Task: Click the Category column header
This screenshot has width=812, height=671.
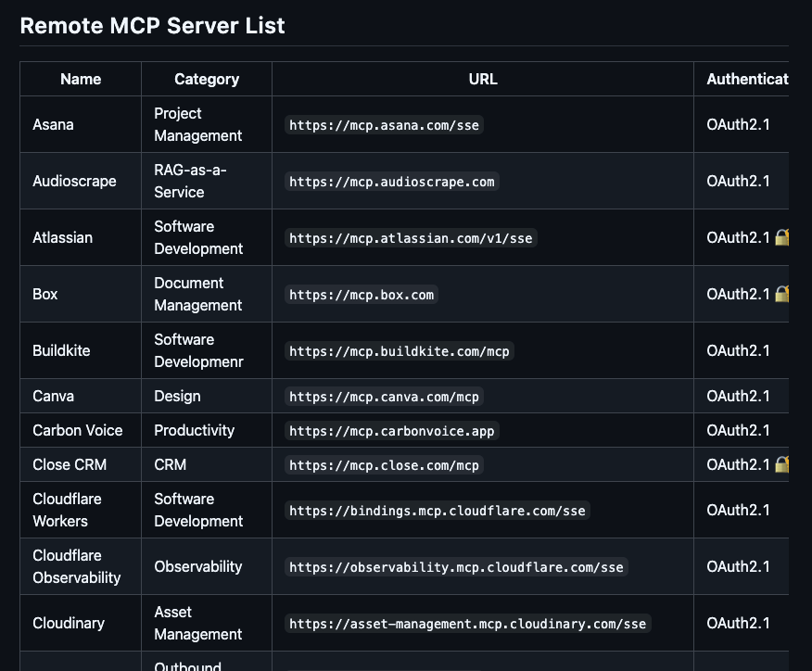Action: tap(207, 79)
